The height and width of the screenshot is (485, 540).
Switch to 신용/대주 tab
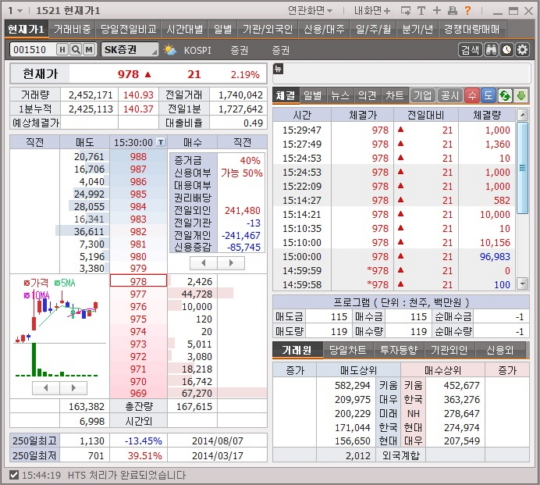click(x=324, y=29)
